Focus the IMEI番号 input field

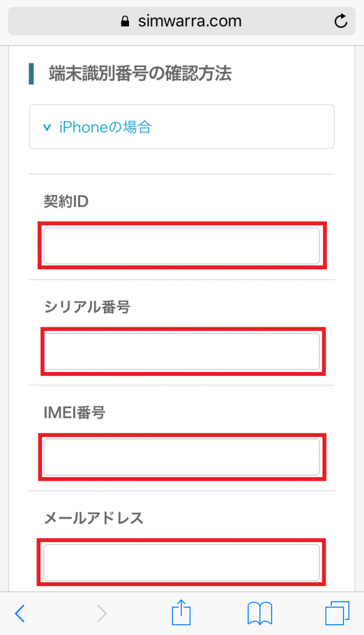pos(182,457)
